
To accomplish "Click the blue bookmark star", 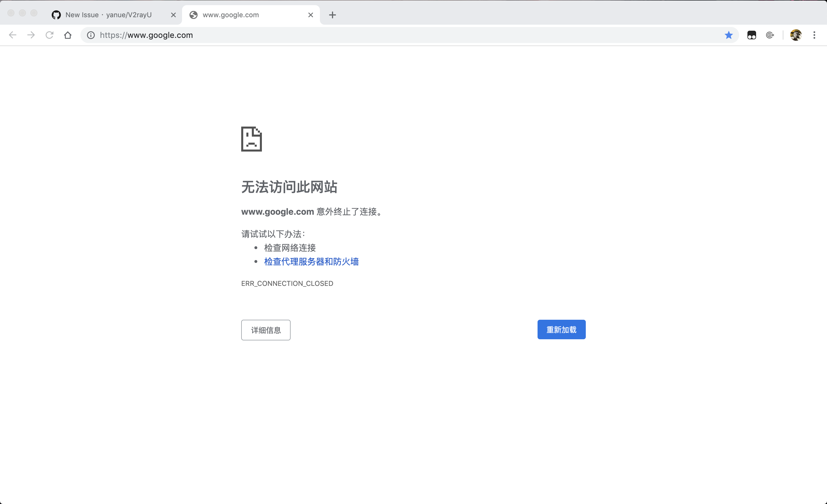I will click(728, 35).
